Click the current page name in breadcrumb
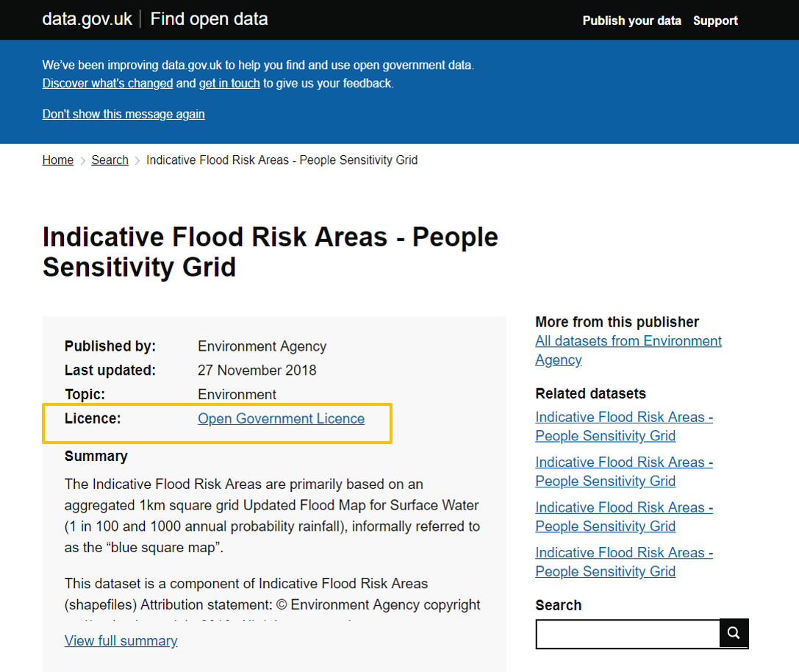The height and width of the screenshot is (672, 799). (x=282, y=160)
